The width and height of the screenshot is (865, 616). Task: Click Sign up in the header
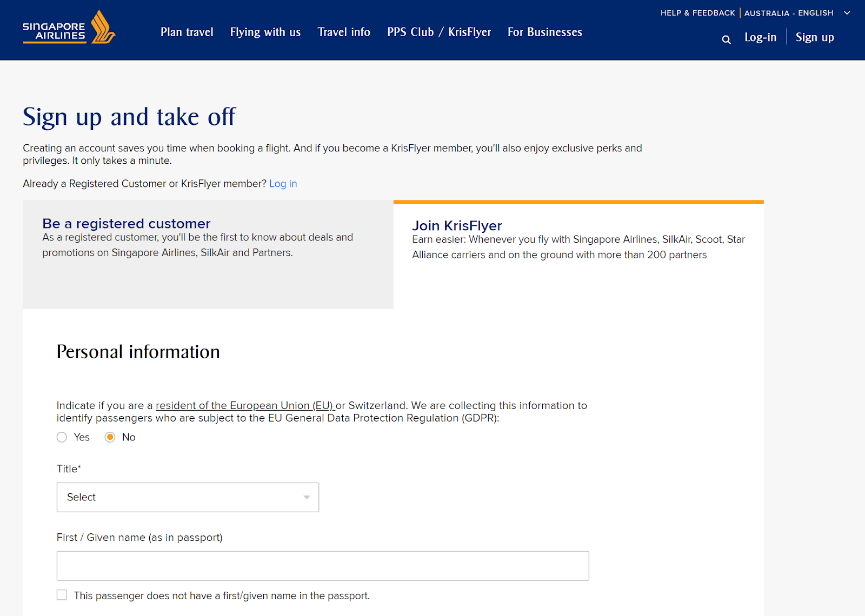(814, 37)
